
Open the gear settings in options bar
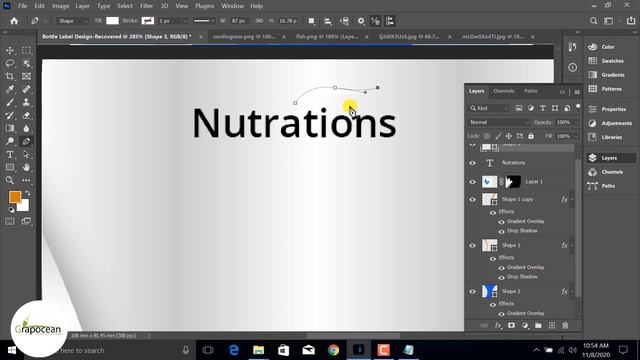[361, 21]
